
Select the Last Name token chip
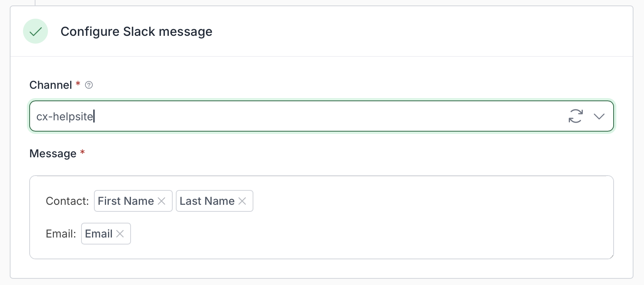tap(207, 201)
